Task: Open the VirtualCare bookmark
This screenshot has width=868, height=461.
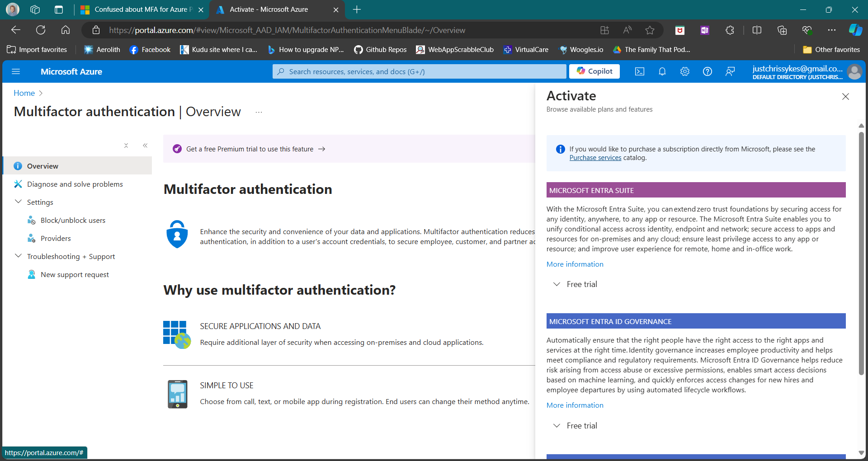Action: [x=526, y=50]
